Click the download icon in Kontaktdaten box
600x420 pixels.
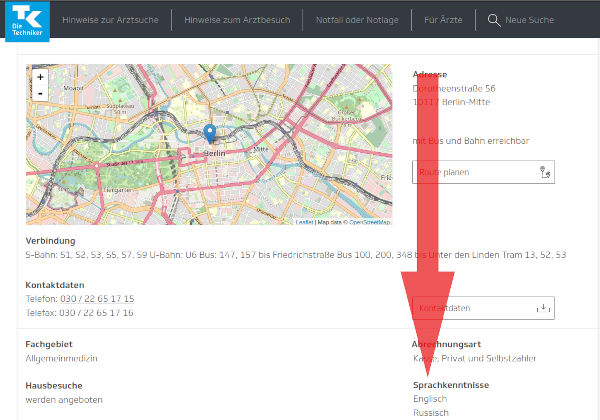tap(544, 309)
